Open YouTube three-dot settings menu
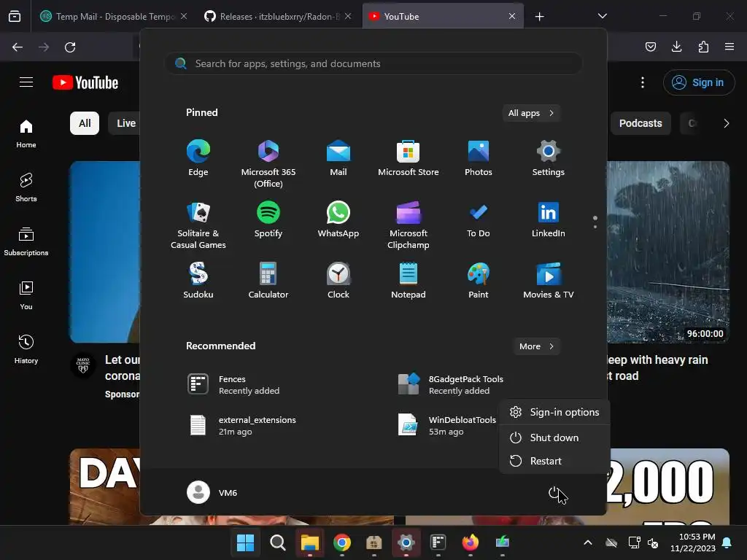 point(643,82)
